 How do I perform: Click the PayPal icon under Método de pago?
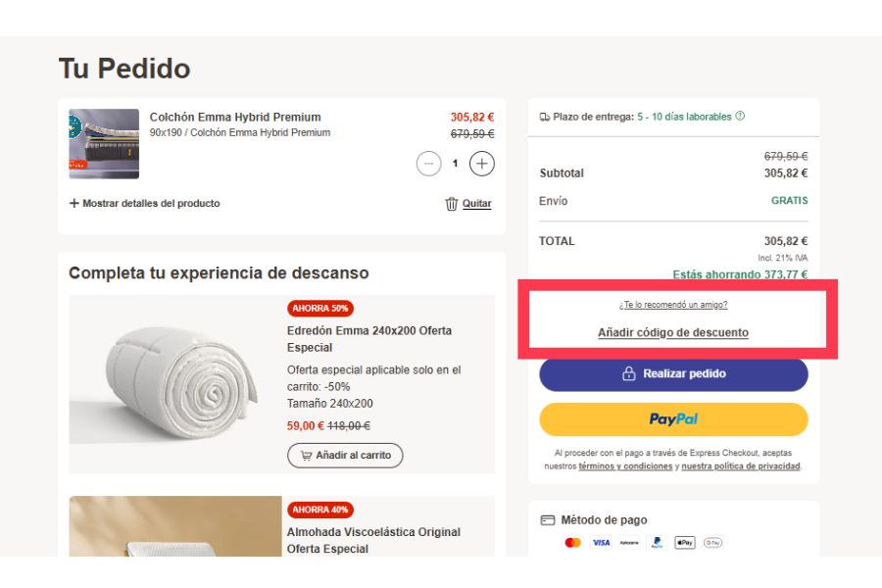tap(657, 543)
